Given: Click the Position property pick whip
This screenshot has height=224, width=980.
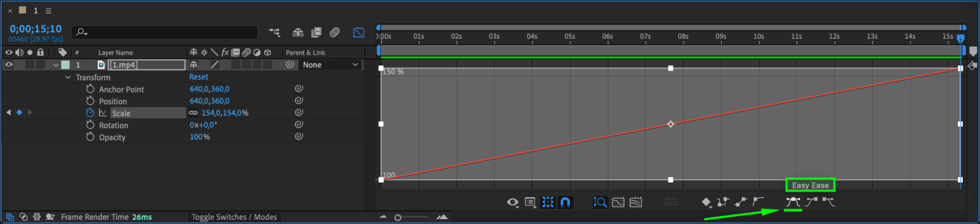Looking at the screenshot, I should (299, 100).
